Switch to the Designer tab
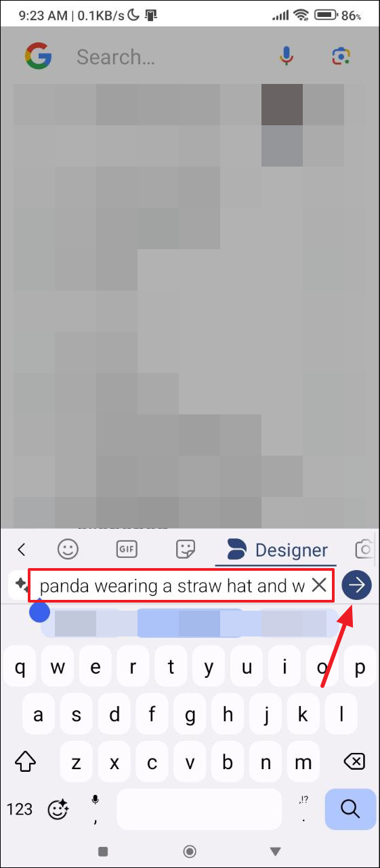This screenshot has height=868, width=380. (276, 550)
